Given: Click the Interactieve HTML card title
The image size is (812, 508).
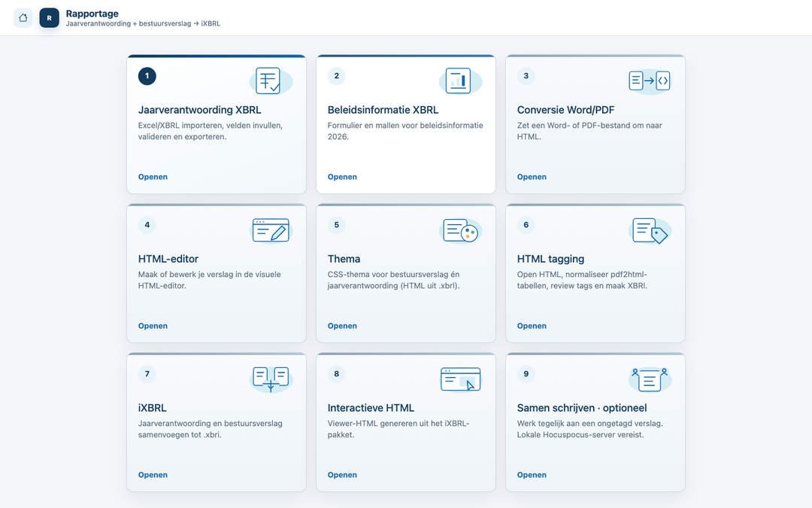Looking at the screenshot, I should click(x=371, y=408).
